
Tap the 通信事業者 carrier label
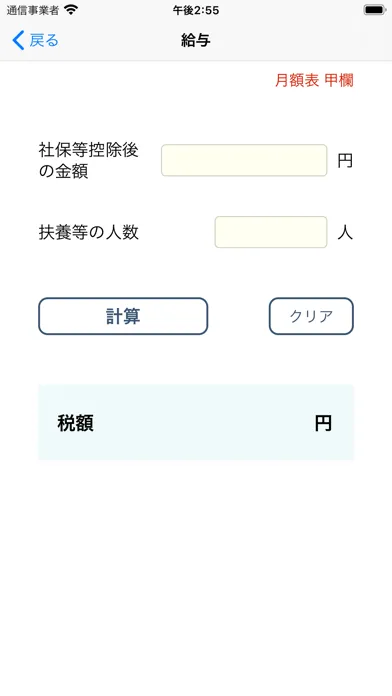(x=32, y=10)
